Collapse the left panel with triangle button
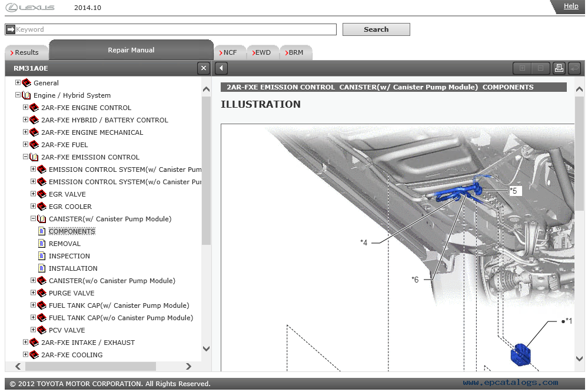Screen dimensions: 588x392 tap(221, 68)
